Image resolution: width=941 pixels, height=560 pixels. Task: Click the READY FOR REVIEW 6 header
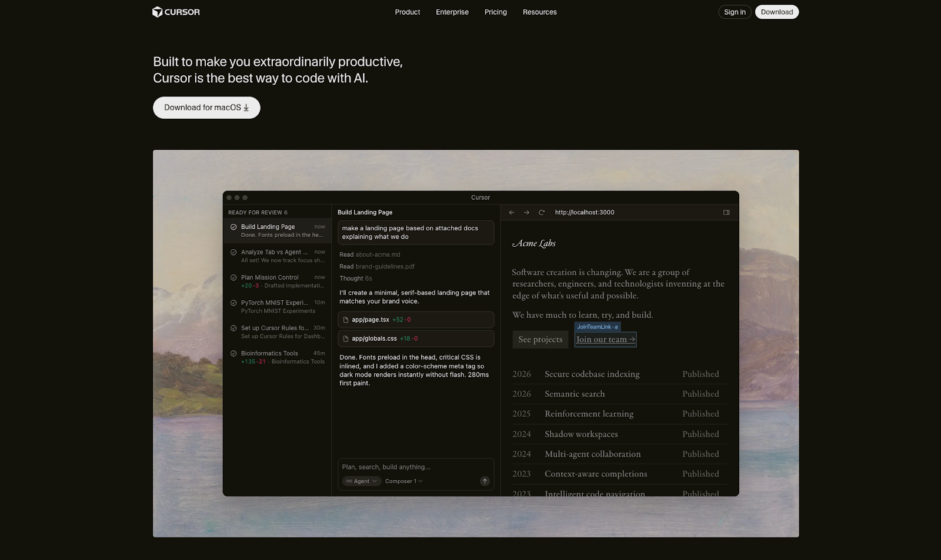pyautogui.click(x=258, y=213)
